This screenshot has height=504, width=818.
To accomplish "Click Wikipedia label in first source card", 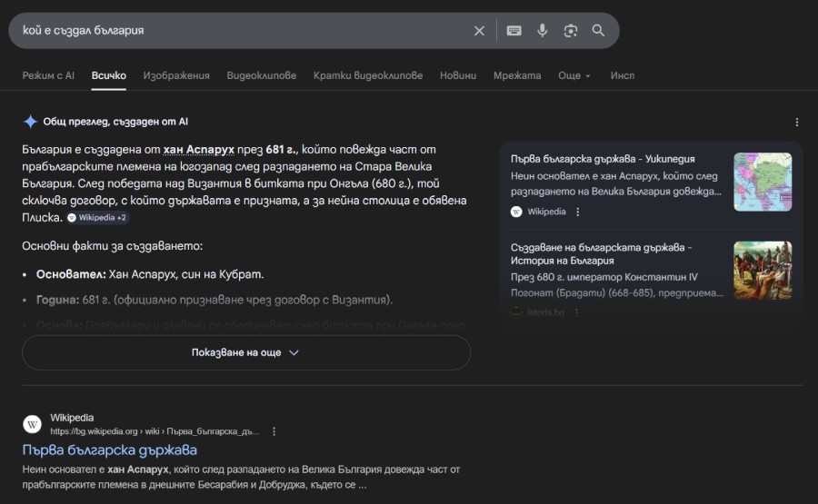I will pyautogui.click(x=546, y=212).
